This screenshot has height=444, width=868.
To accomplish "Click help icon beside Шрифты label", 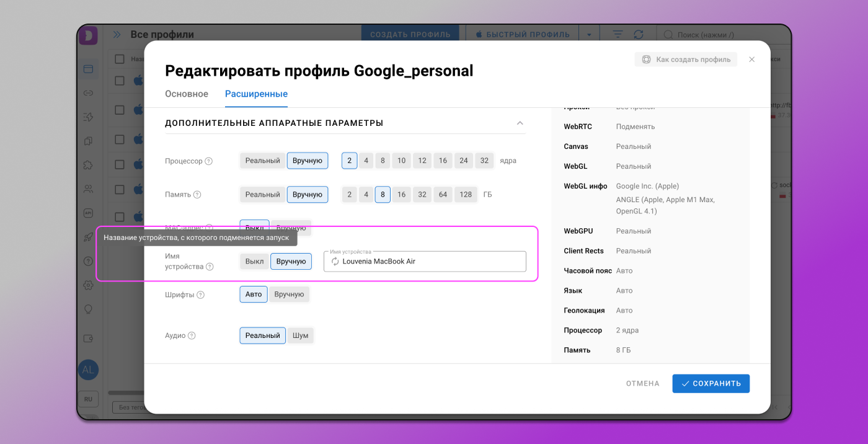I will pyautogui.click(x=200, y=295).
